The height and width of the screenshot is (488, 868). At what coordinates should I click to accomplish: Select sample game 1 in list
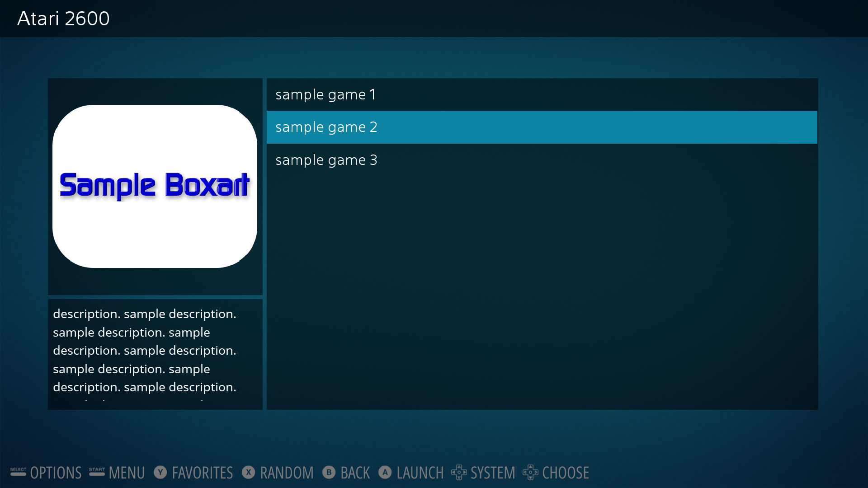(325, 94)
